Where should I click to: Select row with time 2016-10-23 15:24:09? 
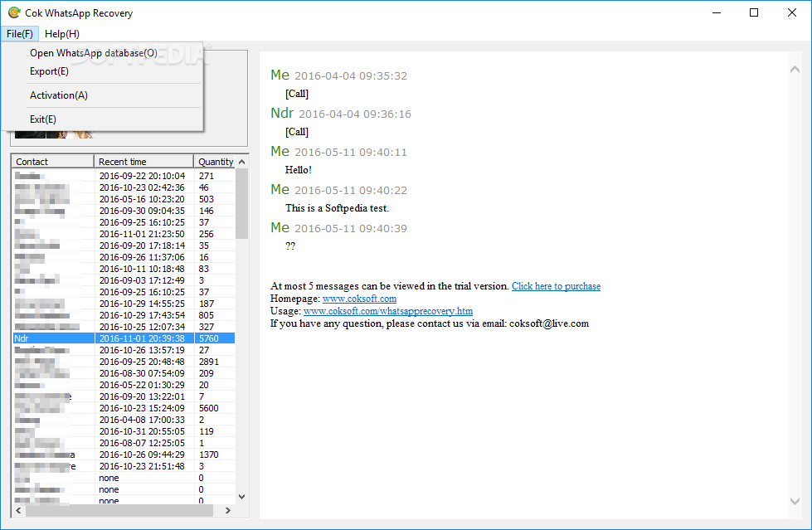pyautogui.click(x=124, y=408)
